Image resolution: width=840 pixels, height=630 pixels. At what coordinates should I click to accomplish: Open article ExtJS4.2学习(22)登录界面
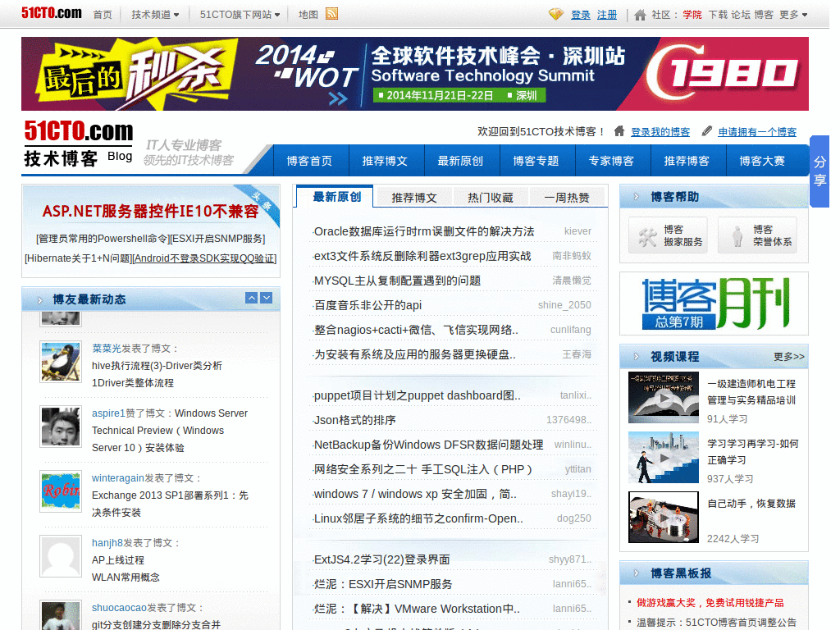point(381,559)
